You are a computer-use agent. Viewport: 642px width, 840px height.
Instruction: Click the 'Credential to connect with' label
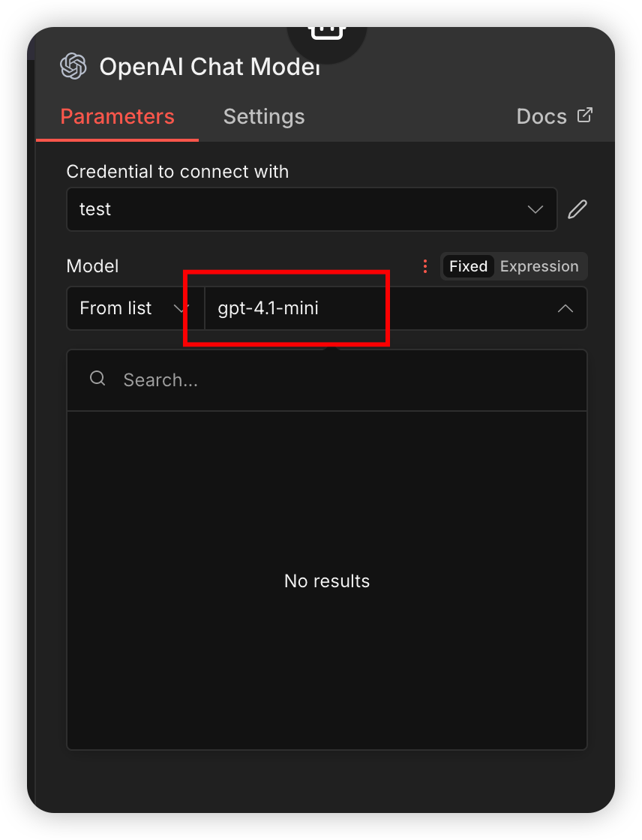178,172
